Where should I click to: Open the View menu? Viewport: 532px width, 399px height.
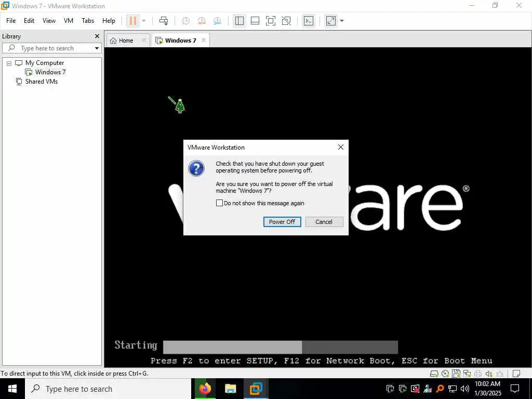pos(49,21)
